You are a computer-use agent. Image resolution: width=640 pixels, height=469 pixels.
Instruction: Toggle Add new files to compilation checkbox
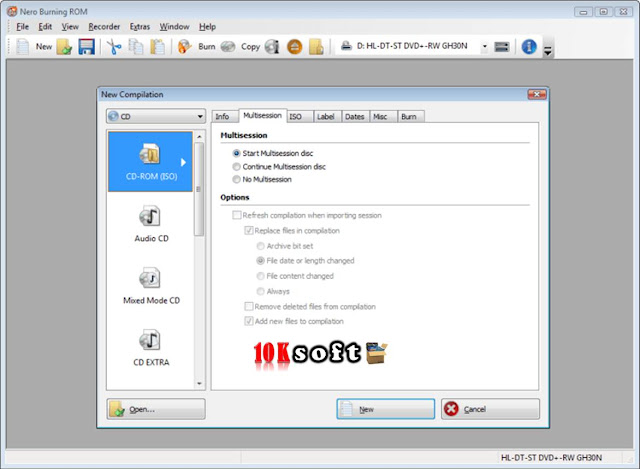(x=249, y=321)
